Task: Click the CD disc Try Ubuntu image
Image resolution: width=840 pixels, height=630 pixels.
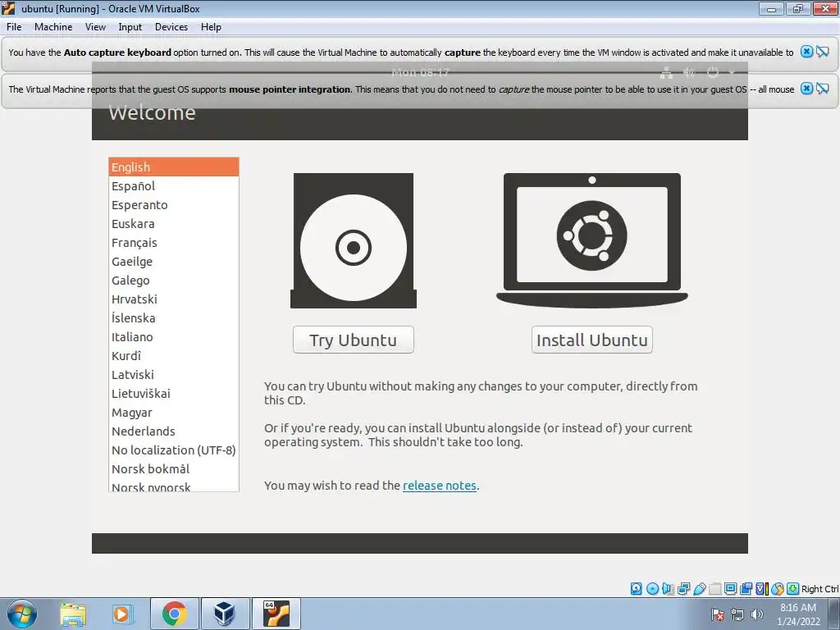Action: pyautogui.click(x=354, y=240)
